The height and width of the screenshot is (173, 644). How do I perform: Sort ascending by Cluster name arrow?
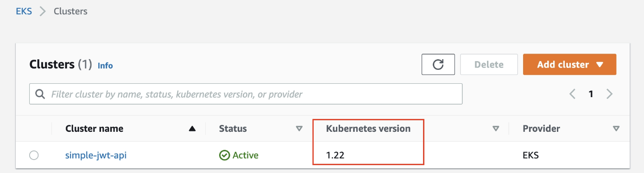pyautogui.click(x=193, y=129)
